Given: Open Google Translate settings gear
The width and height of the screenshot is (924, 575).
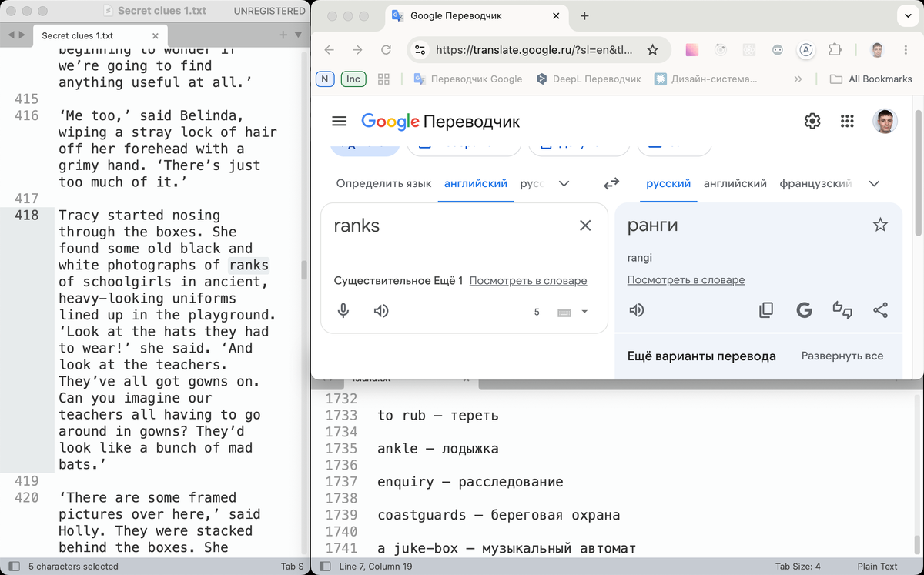Looking at the screenshot, I should [x=812, y=121].
